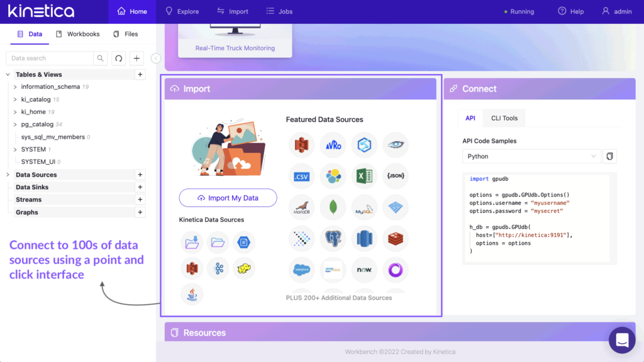644x362 pixels.
Task: Click the S3 icon under Kinetica Data Sources
Action: coord(192,268)
